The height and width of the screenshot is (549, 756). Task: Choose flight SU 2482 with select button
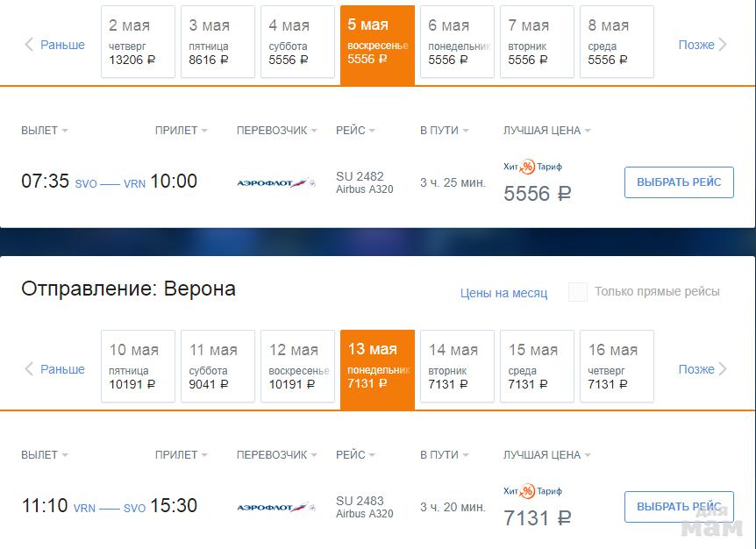coord(679,182)
